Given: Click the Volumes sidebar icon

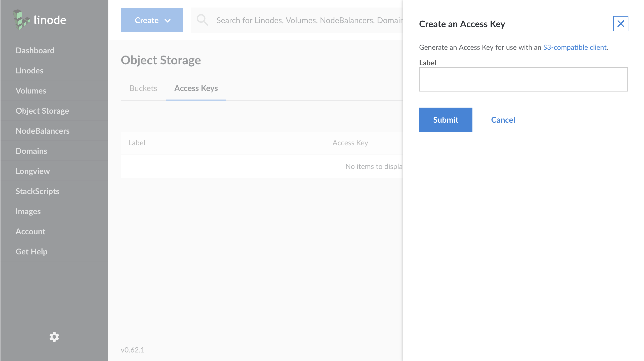Looking at the screenshot, I should (x=31, y=91).
